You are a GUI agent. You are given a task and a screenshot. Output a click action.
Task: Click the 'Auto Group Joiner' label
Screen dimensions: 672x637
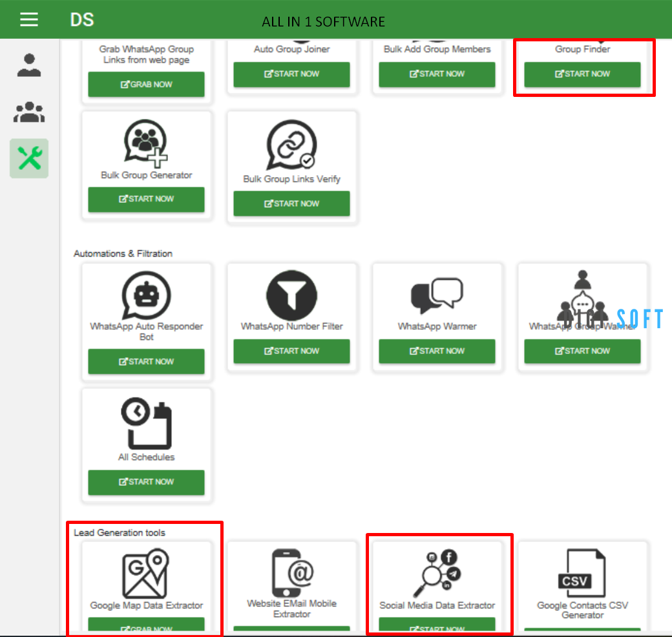[291, 49]
